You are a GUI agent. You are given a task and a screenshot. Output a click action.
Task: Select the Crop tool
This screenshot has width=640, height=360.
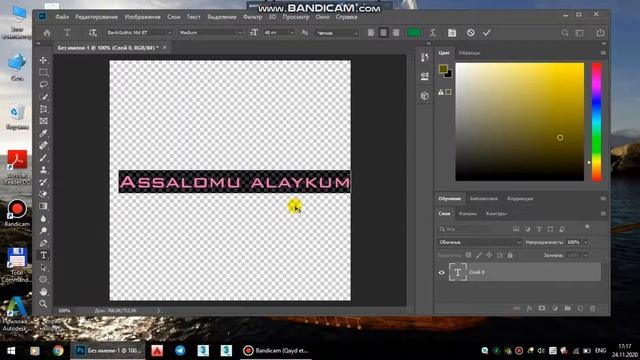tap(43, 109)
